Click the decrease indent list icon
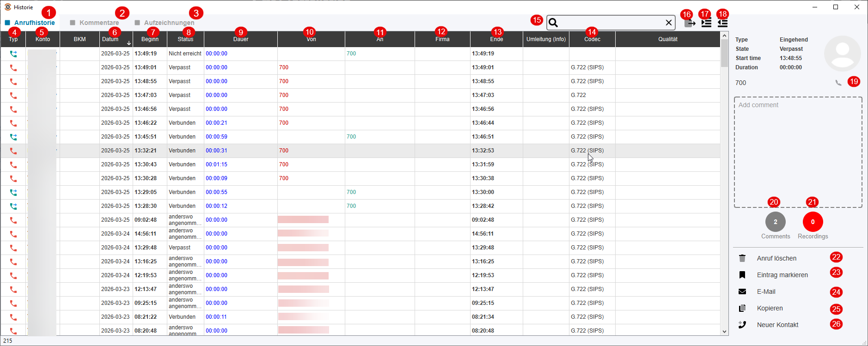Viewport: 868px width, 346px height. (x=723, y=23)
